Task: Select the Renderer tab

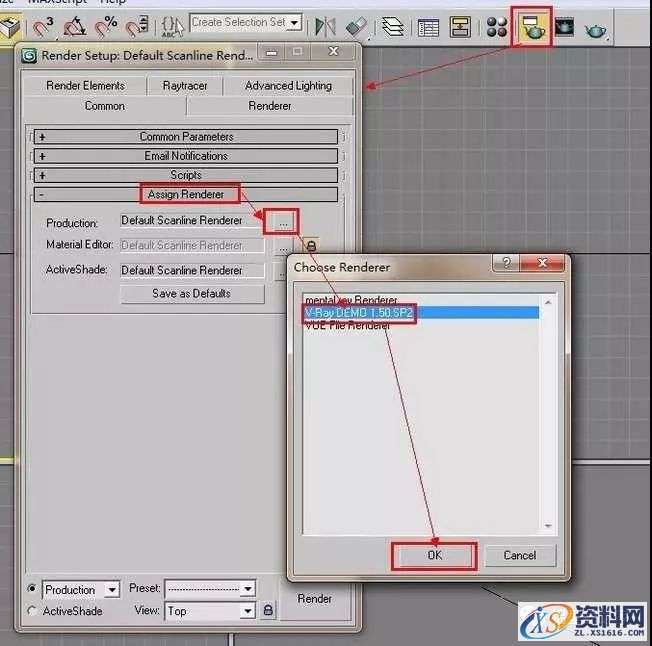Action: [270, 106]
